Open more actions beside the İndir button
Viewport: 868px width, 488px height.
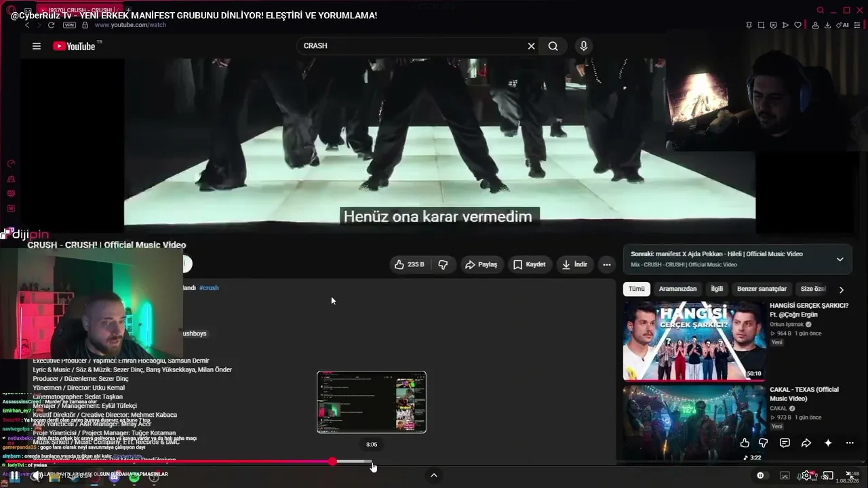[x=607, y=264]
